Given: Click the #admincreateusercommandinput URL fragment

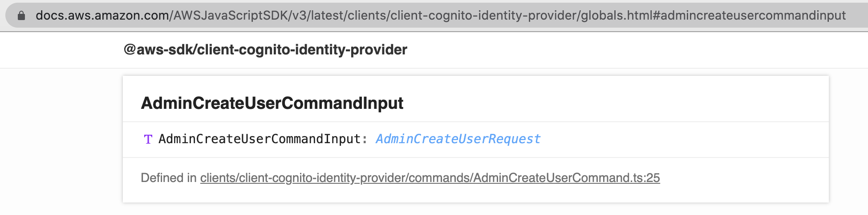Looking at the screenshot, I should (749, 16).
